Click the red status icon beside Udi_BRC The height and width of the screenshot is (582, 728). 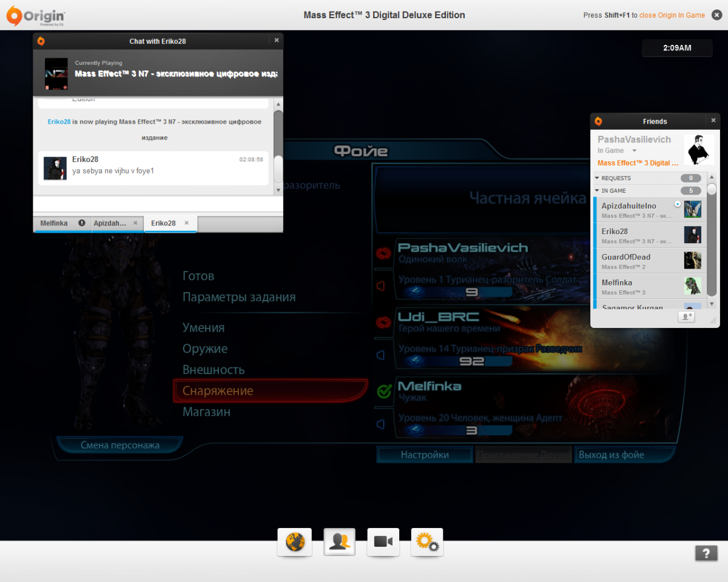(383, 323)
